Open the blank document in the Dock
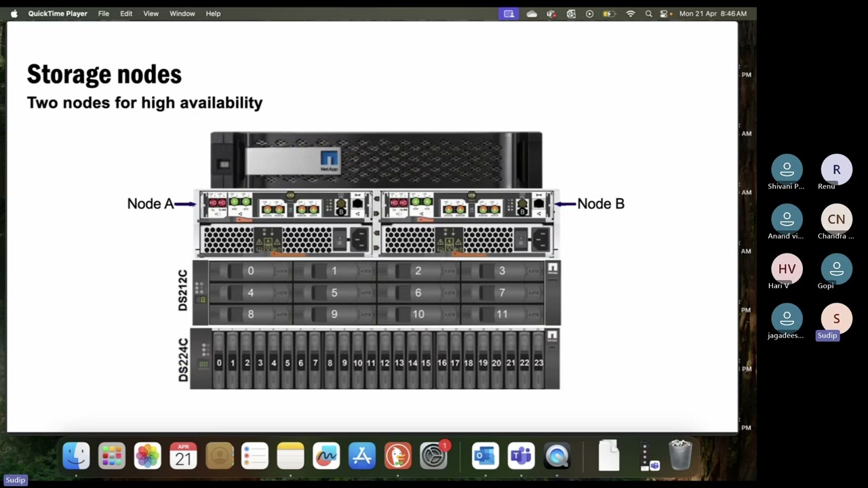The width and height of the screenshot is (868, 488). [x=609, y=455]
